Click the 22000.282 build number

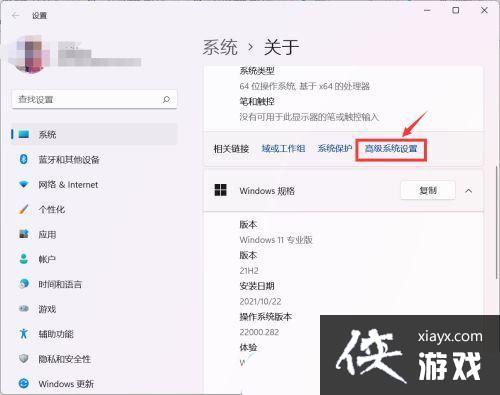point(259,332)
